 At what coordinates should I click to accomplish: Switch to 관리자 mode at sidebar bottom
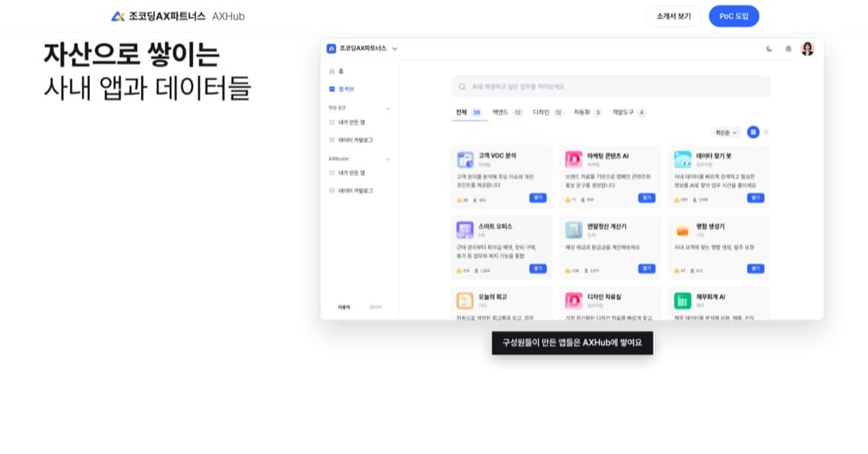point(376,307)
